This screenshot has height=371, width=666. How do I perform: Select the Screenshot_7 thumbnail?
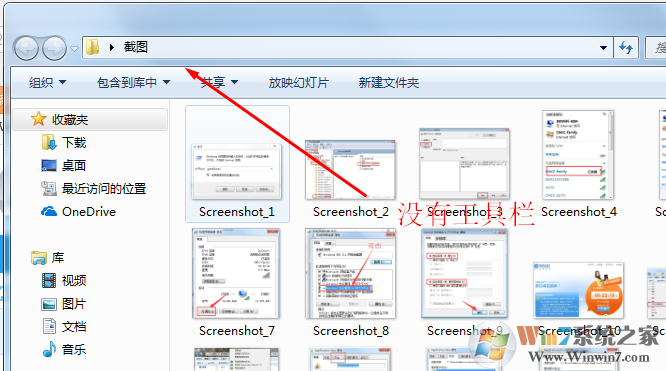236,273
